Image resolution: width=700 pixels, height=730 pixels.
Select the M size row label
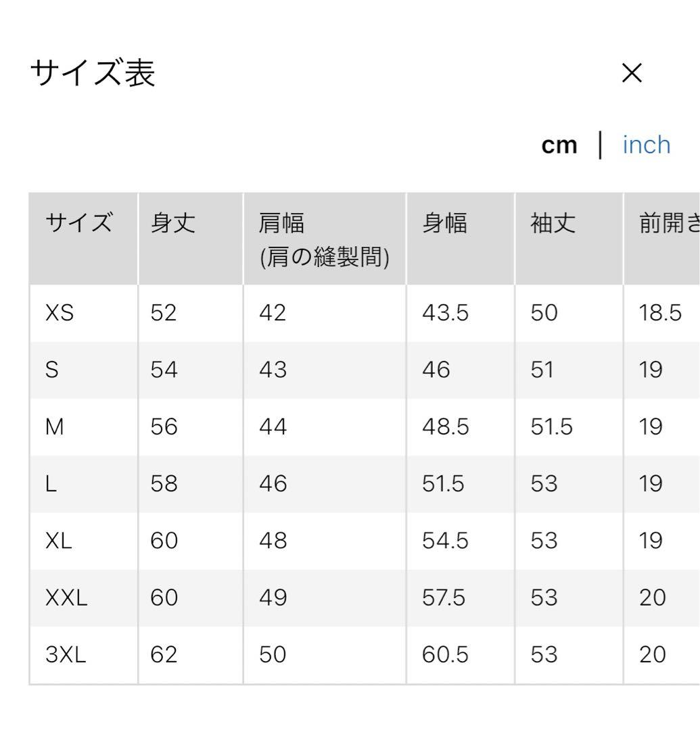tap(55, 427)
